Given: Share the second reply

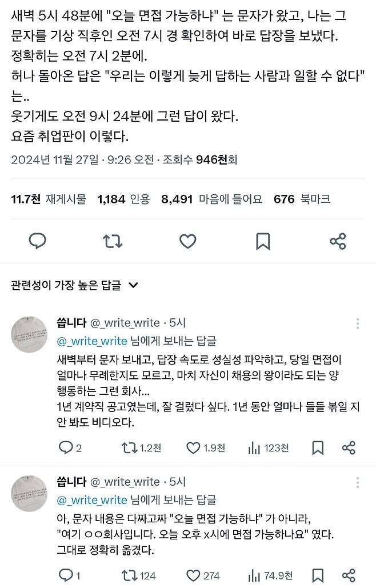Looking at the screenshot, I should pyautogui.click(x=349, y=575).
